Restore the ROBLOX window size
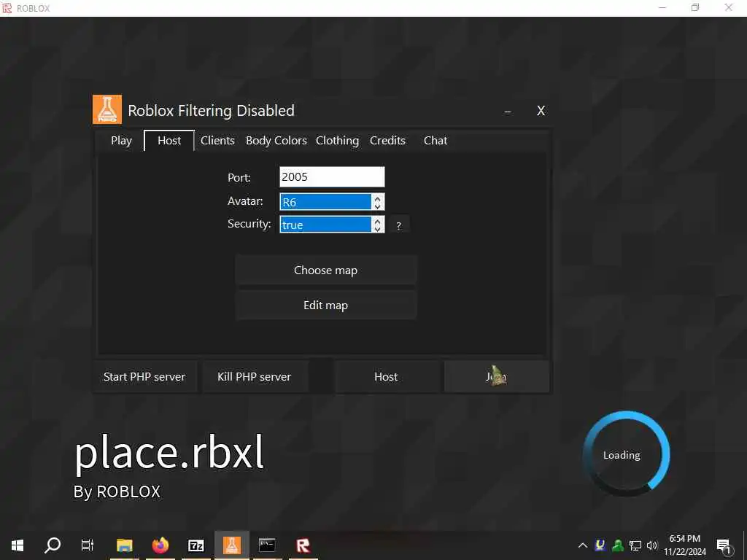Image resolution: width=747 pixels, height=560 pixels. click(695, 7)
